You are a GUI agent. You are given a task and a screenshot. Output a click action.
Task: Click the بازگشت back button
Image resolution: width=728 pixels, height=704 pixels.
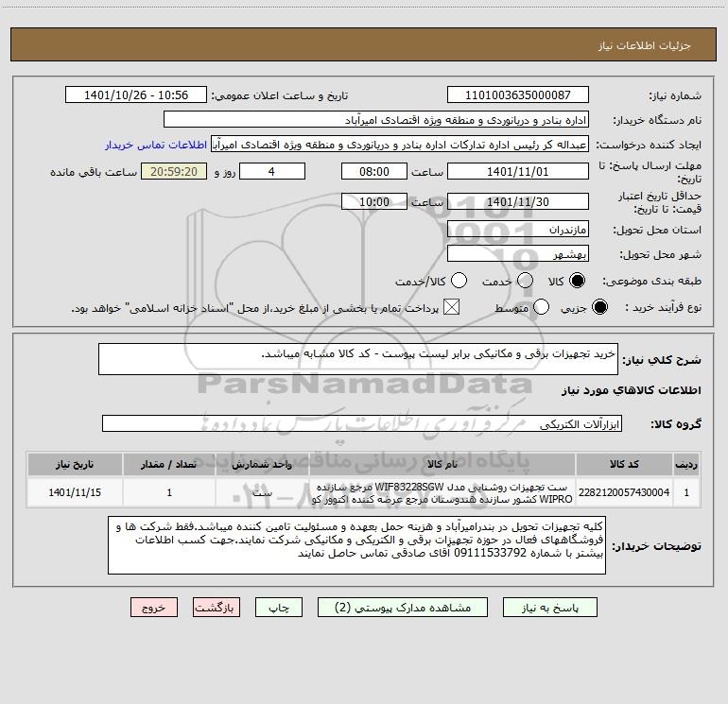tap(217, 608)
